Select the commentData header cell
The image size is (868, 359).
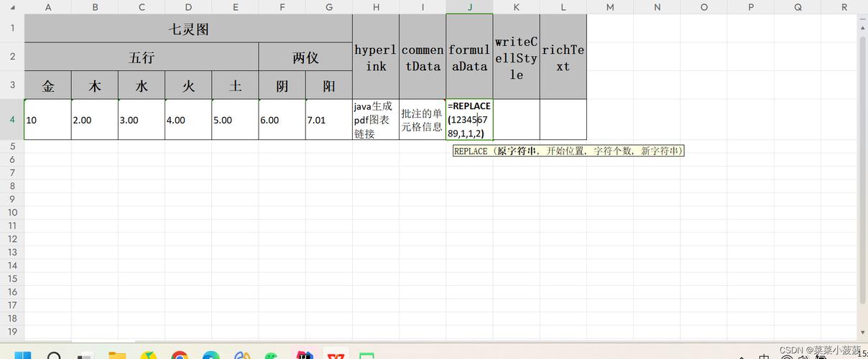[423, 57]
